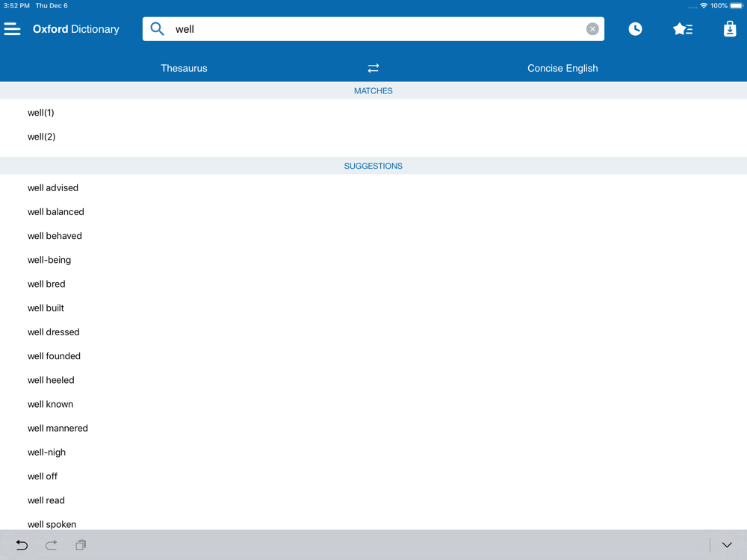The height and width of the screenshot is (560, 747).
Task: Tap the battery indicator in status bar
Action: point(737,6)
